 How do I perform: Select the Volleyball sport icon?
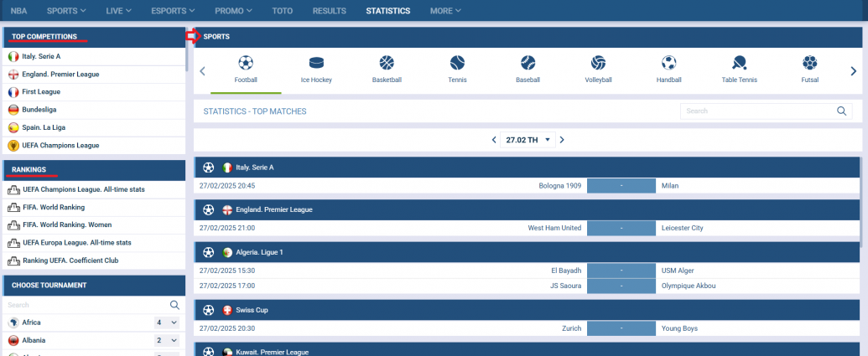pyautogui.click(x=598, y=63)
